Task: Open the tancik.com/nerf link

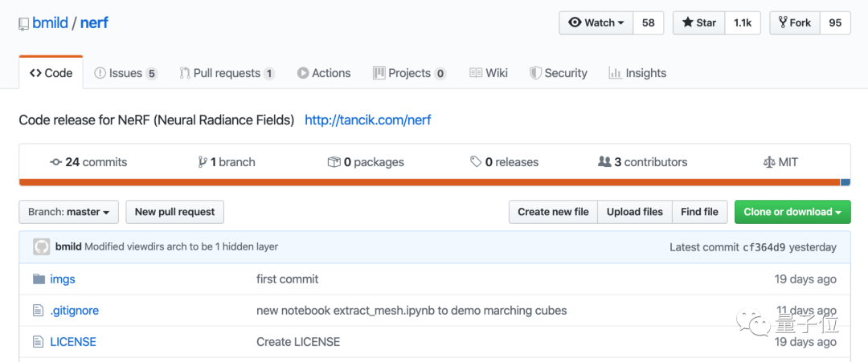Action: coord(368,120)
